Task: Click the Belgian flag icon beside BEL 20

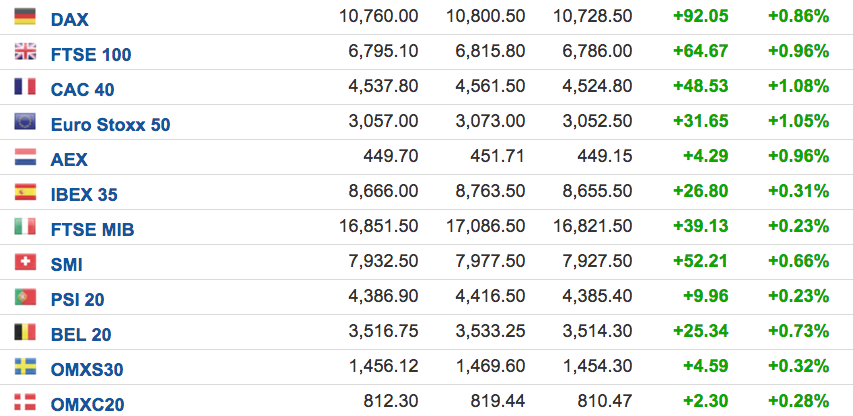Action: [x=25, y=332]
